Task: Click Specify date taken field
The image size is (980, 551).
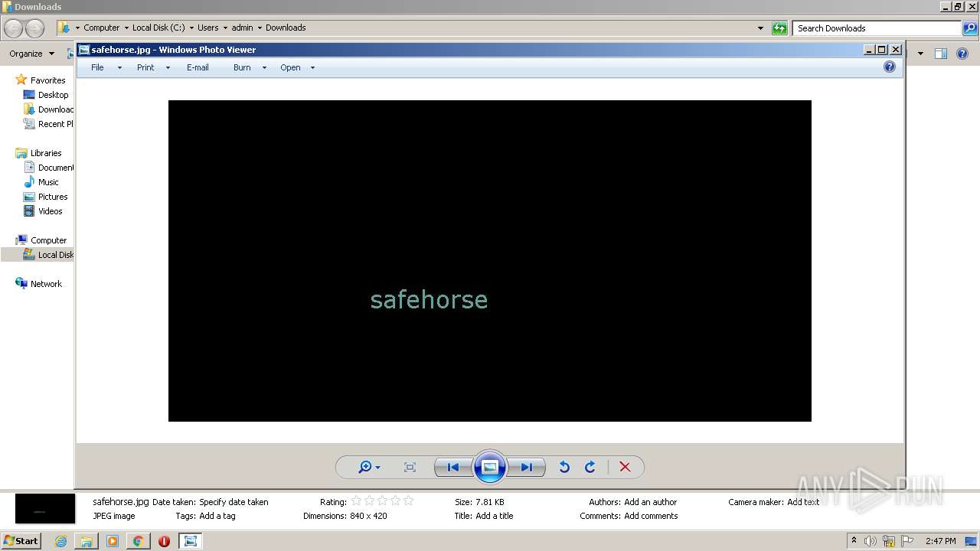Action: point(234,502)
